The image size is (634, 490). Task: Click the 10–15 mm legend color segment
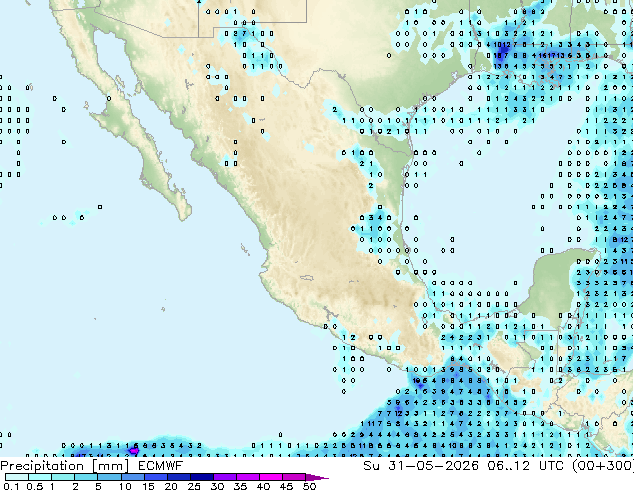pyautogui.click(x=133, y=477)
